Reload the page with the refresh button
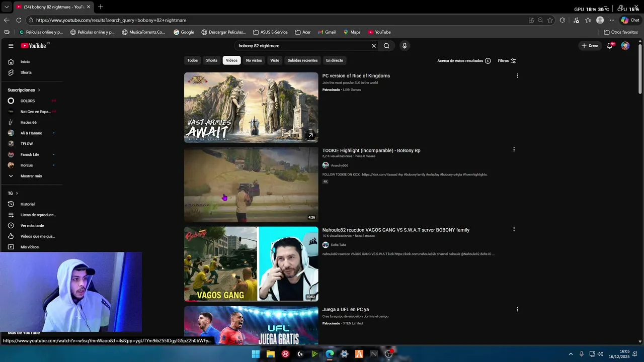Viewport: 644px width, 362px height. click(x=19, y=20)
